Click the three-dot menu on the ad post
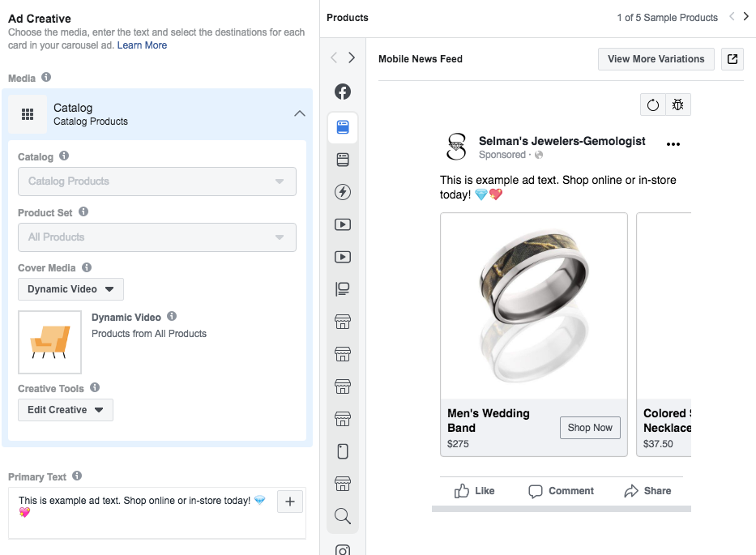 pos(673,144)
